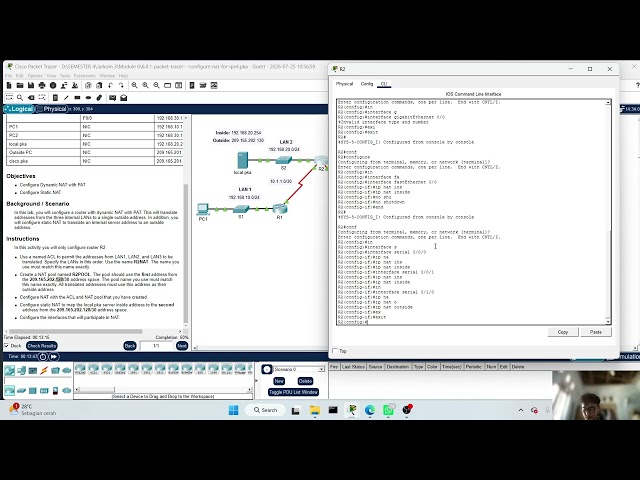Switch to the Physical workspace view
640x480 pixels.
(x=51, y=109)
